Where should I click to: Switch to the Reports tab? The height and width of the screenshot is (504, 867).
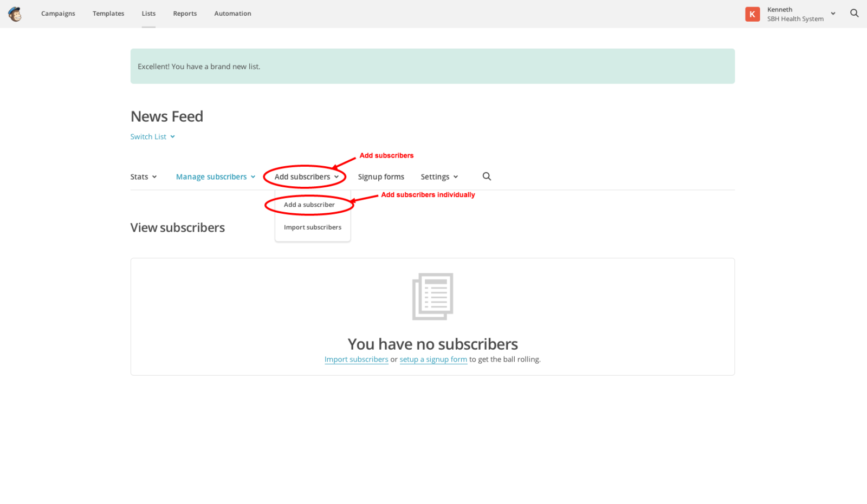coord(185,14)
